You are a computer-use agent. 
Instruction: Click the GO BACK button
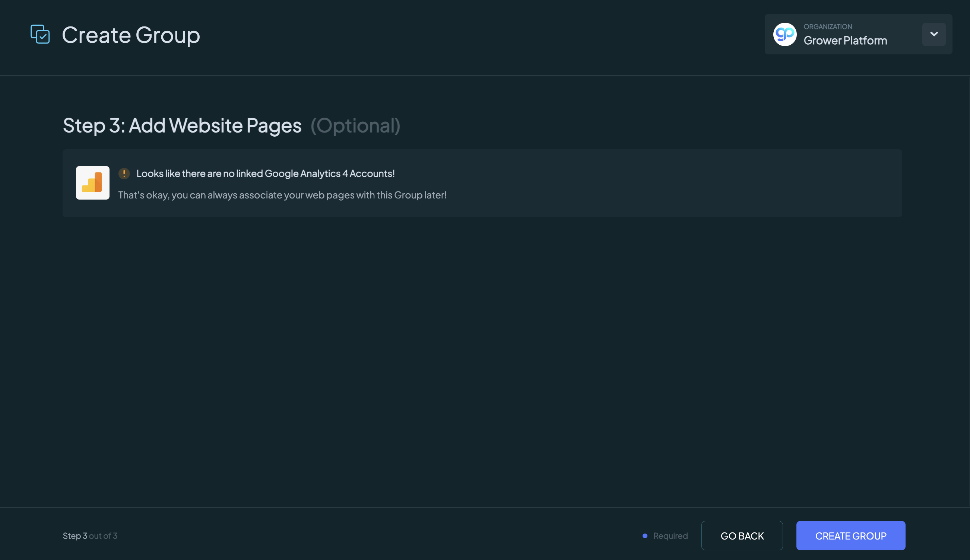point(742,535)
